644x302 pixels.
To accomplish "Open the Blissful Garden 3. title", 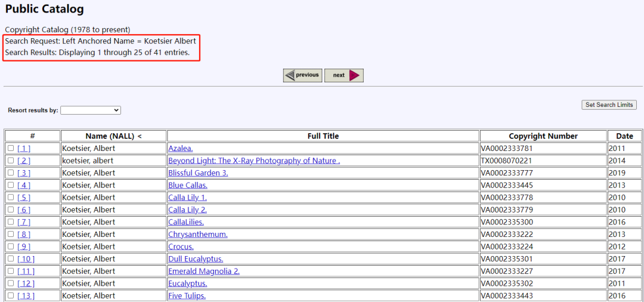I will 198,173.
